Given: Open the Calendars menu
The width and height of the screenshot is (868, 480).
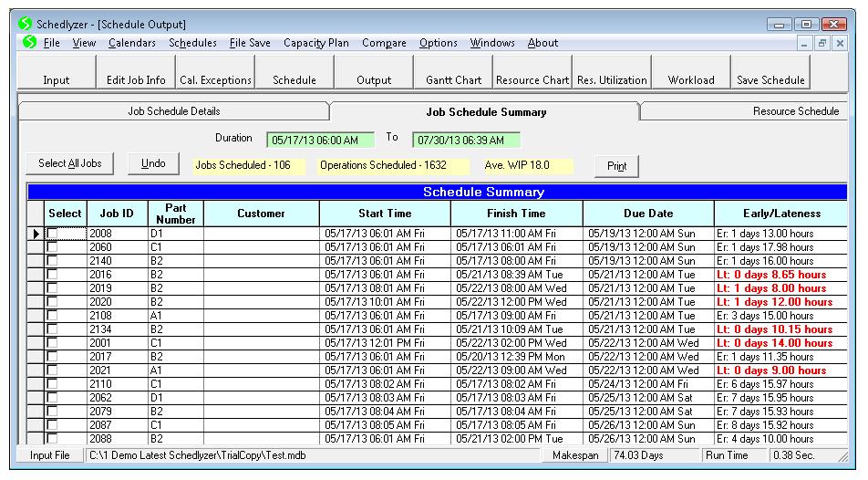Looking at the screenshot, I should pos(131,43).
